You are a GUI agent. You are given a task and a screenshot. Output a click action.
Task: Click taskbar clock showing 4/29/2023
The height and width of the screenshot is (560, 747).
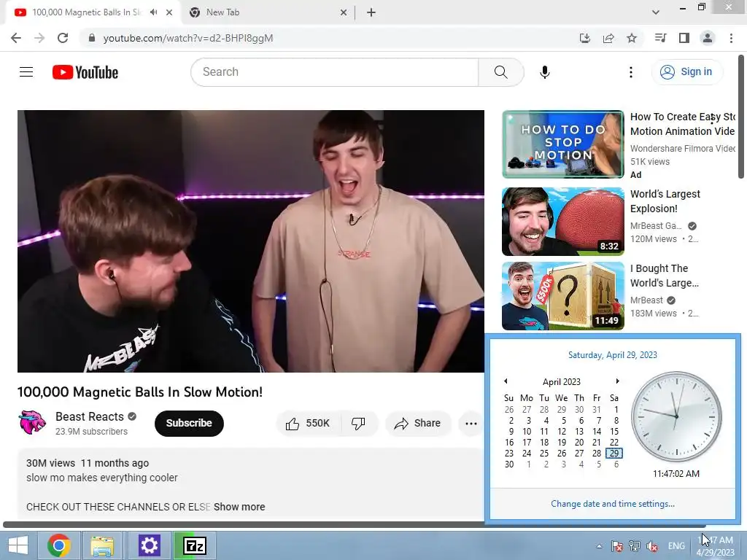click(x=715, y=546)
